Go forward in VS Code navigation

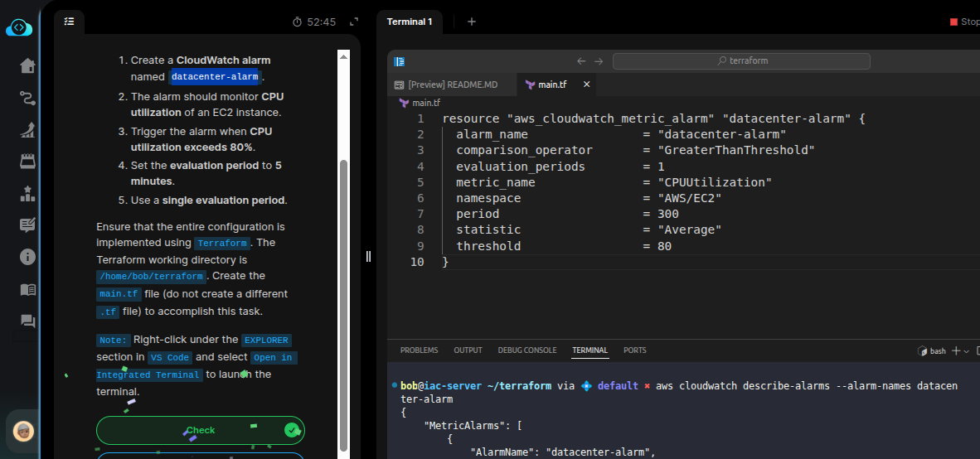[x=599, y=61]
